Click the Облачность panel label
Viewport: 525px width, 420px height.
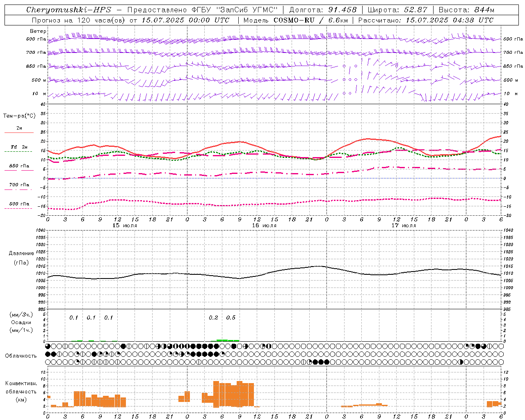tap(21, 356)
